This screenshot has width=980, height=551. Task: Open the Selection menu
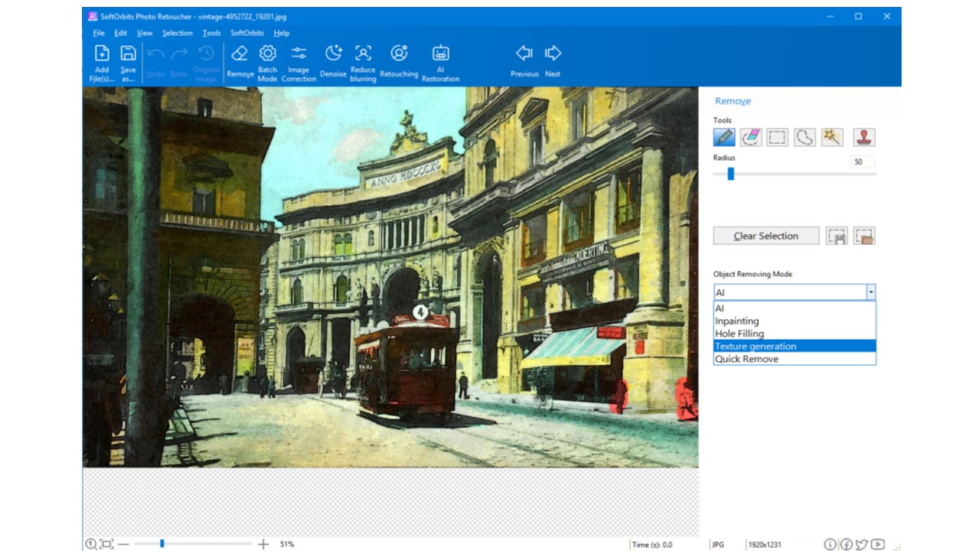[177, 33]
